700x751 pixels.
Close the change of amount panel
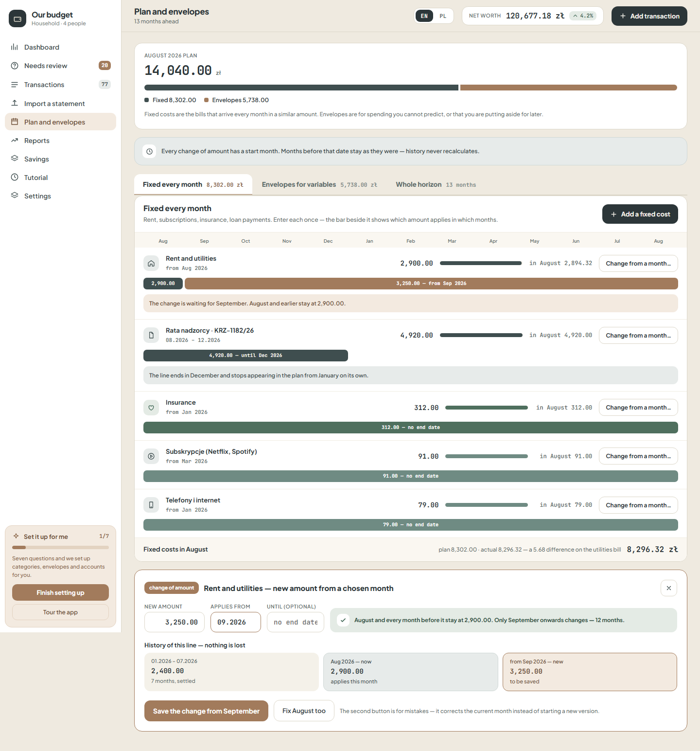click(669, 588)
